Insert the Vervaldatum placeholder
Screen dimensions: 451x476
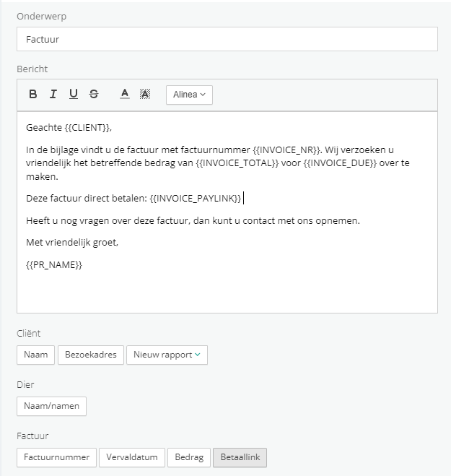[x=132, y=457]
